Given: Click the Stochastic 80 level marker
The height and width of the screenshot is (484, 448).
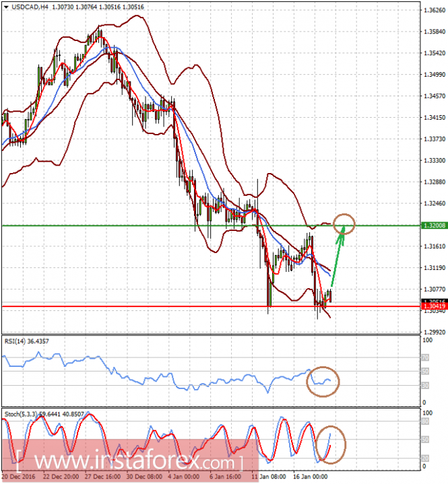Looking at the screenshot, I should click(426, 421).
